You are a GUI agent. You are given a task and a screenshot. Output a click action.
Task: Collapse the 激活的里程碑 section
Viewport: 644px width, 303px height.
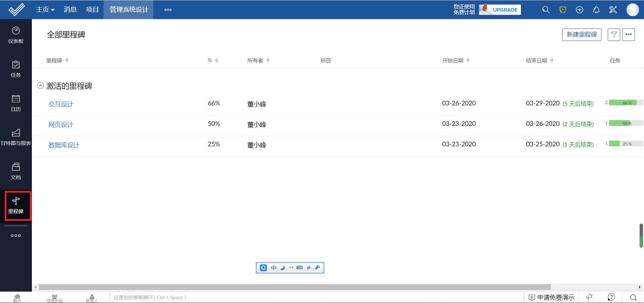[40, 86]
